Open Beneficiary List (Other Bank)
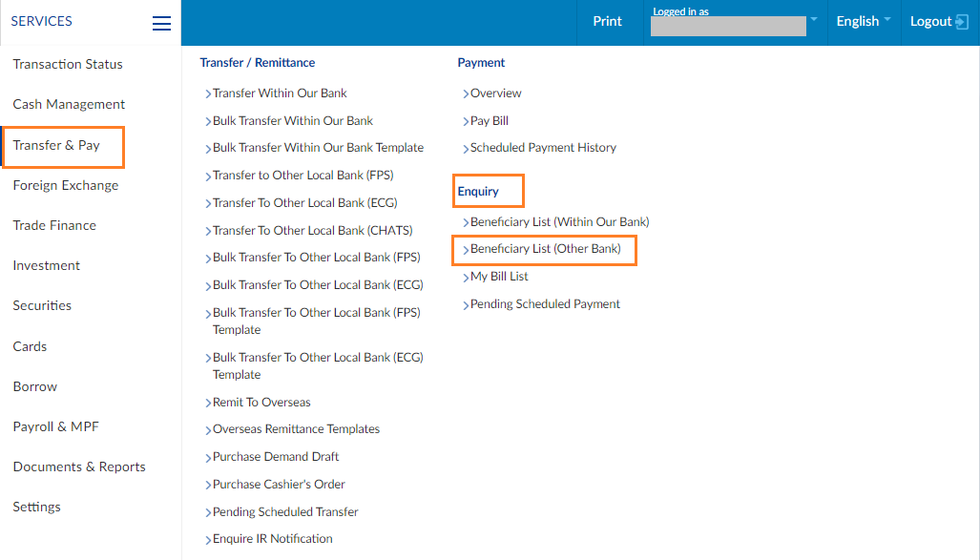 [545, 249]
